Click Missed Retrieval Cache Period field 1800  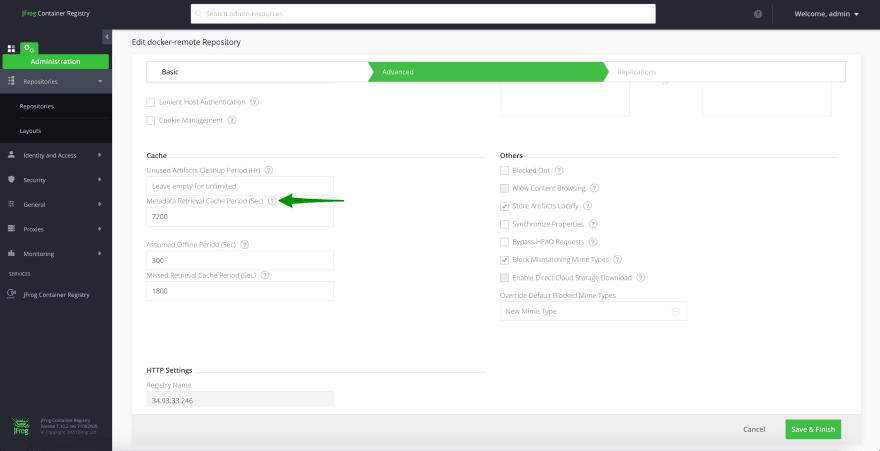click(240, 291)
